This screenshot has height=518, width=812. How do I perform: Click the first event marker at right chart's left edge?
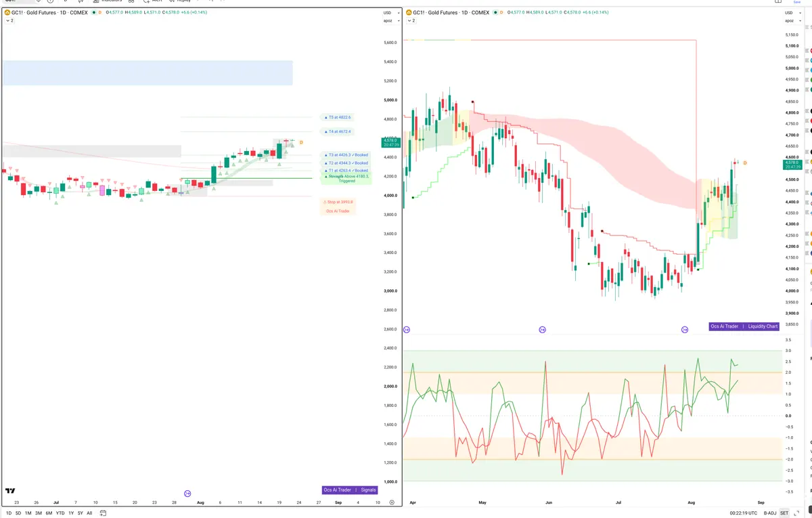point(406,330)
